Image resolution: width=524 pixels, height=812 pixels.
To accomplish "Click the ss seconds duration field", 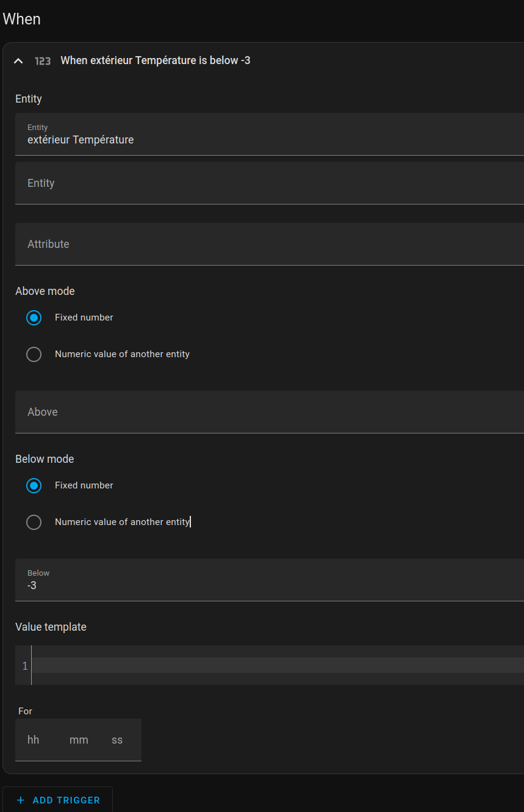I will click(117, 740).
